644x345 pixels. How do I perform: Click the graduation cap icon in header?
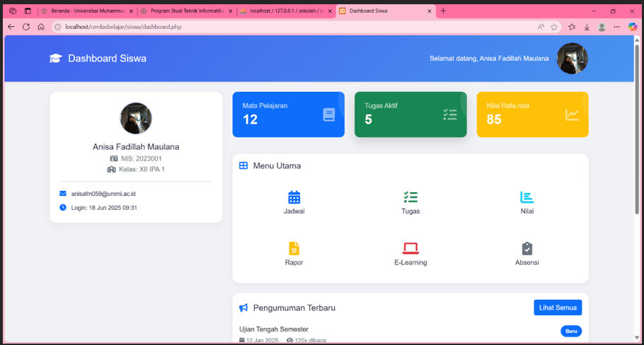(x=55, y=58)
